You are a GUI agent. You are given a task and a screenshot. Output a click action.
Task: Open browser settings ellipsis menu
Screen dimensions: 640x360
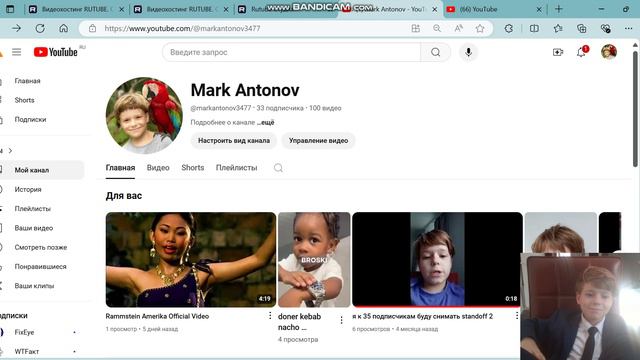click(628, 29)
